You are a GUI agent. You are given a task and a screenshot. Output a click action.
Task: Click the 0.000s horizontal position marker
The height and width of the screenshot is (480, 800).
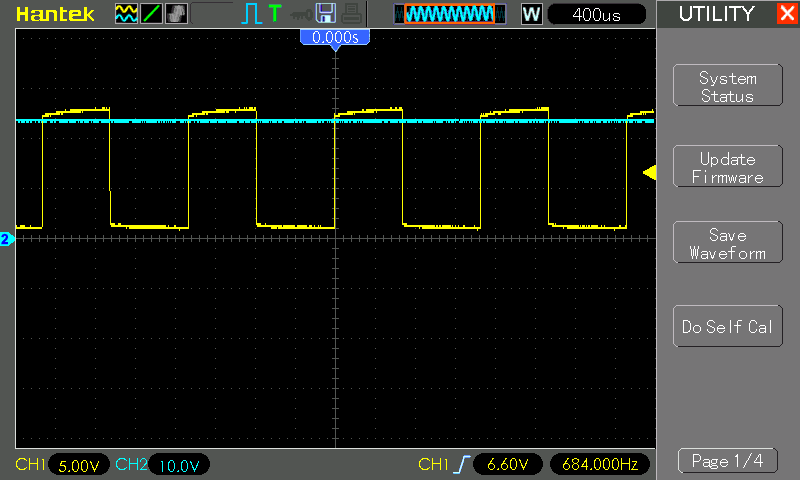(335, 38)
